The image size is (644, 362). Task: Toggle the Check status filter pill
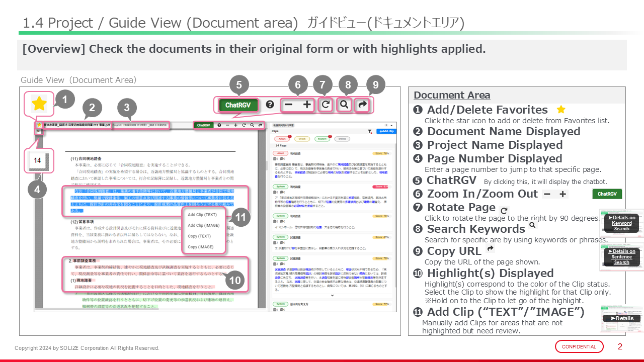coord(302,139)
